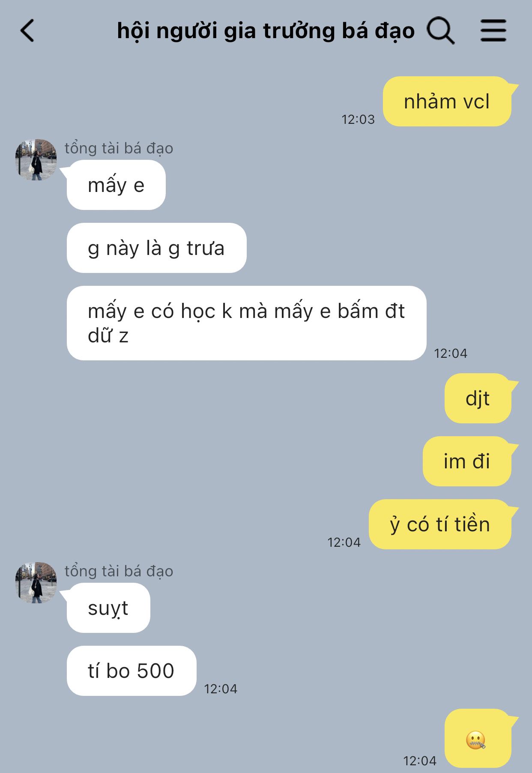Tap the avatar above the 'suyt' message
Screen dimensions: 532x773
click(x=36, y=582)
